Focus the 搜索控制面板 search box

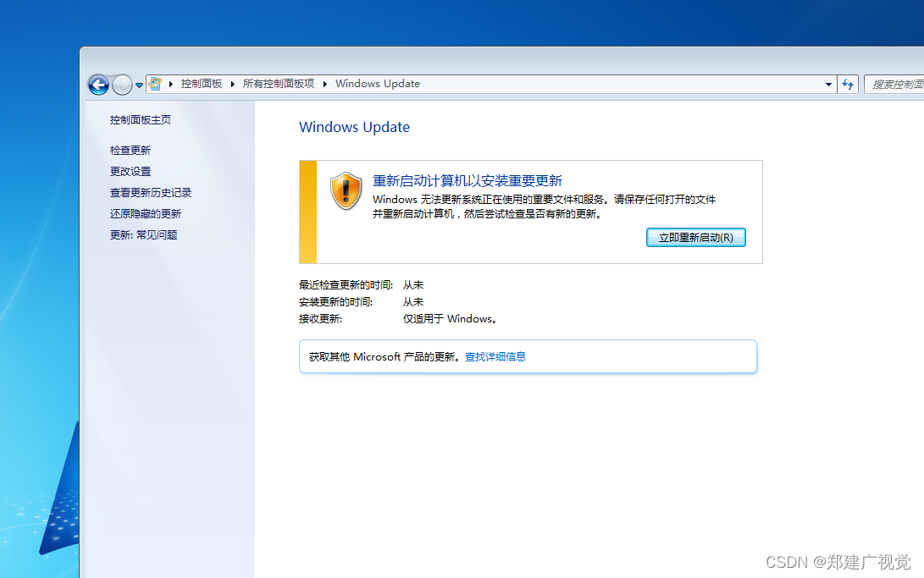pos(894,84)
